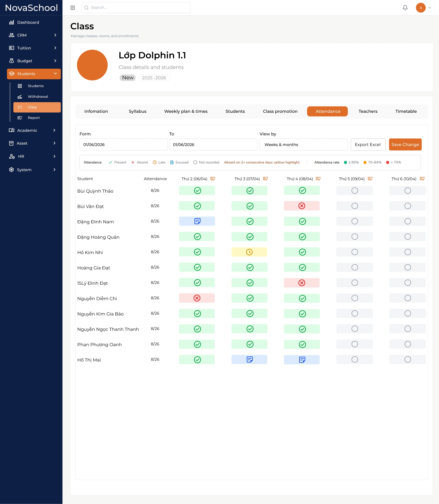Click the Export Excel button
Screen dimensions: 439x504
368,145
